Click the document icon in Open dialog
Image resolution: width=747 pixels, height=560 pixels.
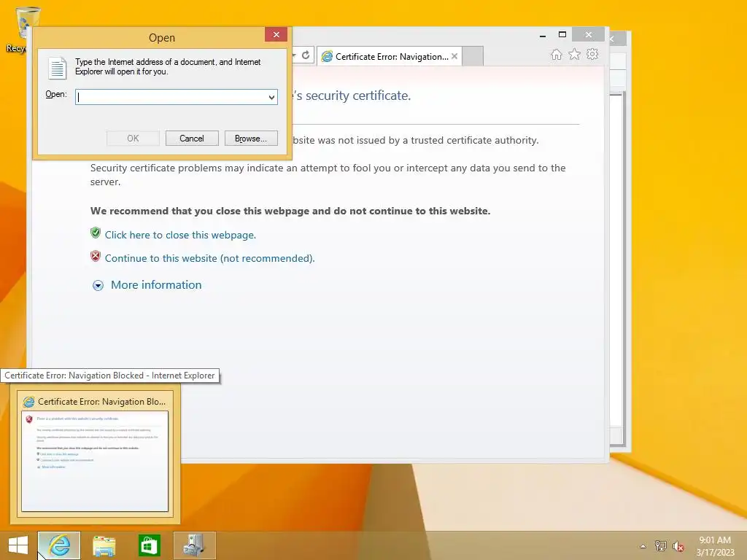tap(57, 68)
